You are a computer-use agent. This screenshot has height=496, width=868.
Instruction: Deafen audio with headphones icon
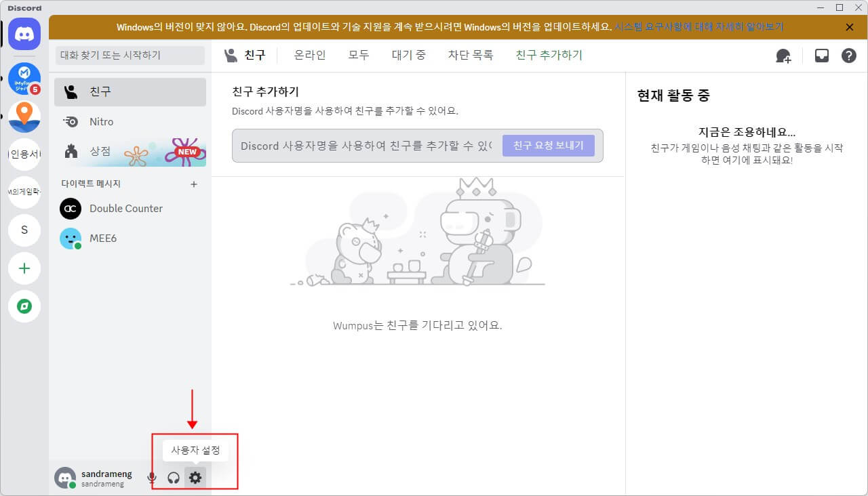(x=174, y=478)
